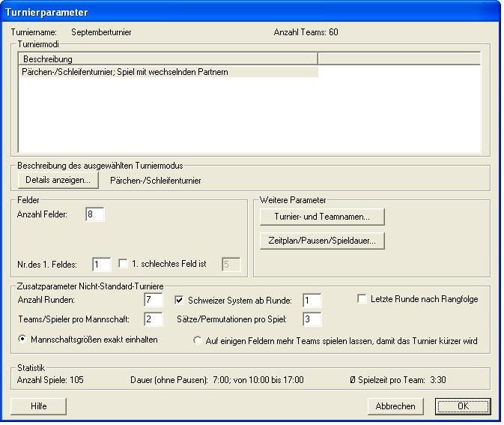Check the 1. schlechtes Feld ist box
The height and width of the screenshot is (425, 504).
[124, 264]
